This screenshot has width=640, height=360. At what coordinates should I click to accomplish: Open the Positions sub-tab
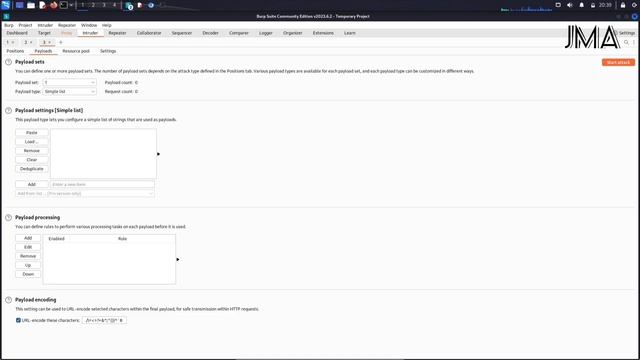tap(16, 51)
